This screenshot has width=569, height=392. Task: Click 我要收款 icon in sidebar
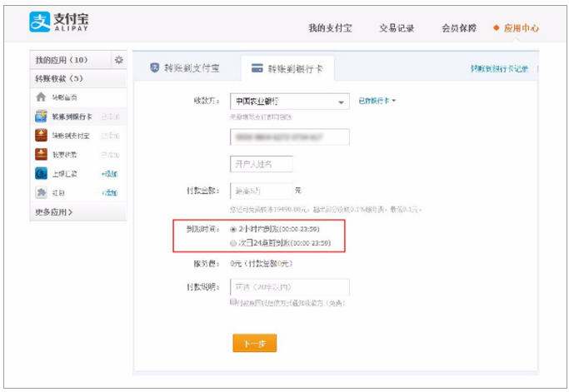point(41,154)
